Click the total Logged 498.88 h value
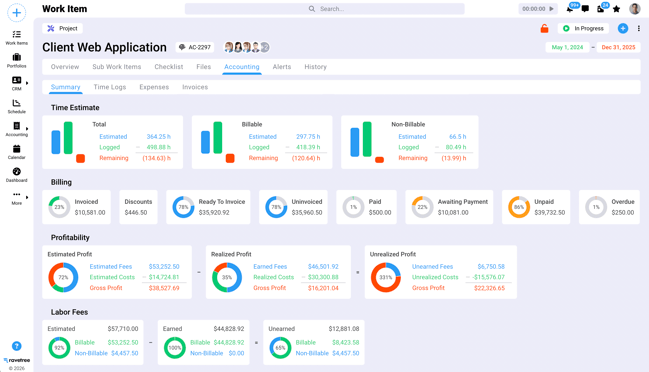The height and width of the screenshot is (372, 649). [x=159, y=147]
